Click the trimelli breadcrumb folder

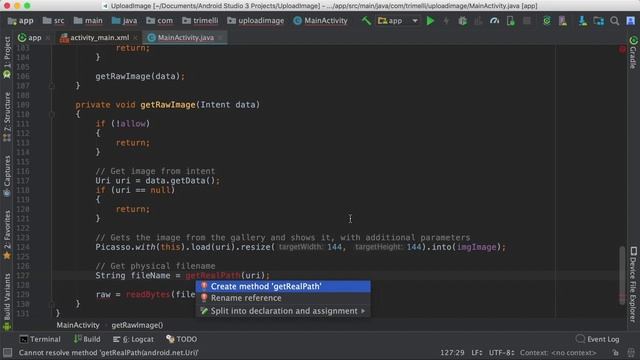tap(200, 20)
